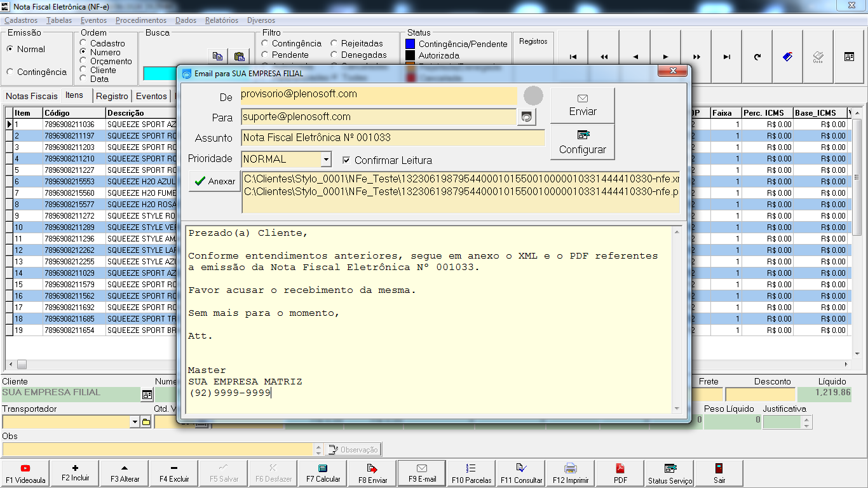Open Status Serviço
The width and height of the screenshot is (868, 488).
point(670,473)
